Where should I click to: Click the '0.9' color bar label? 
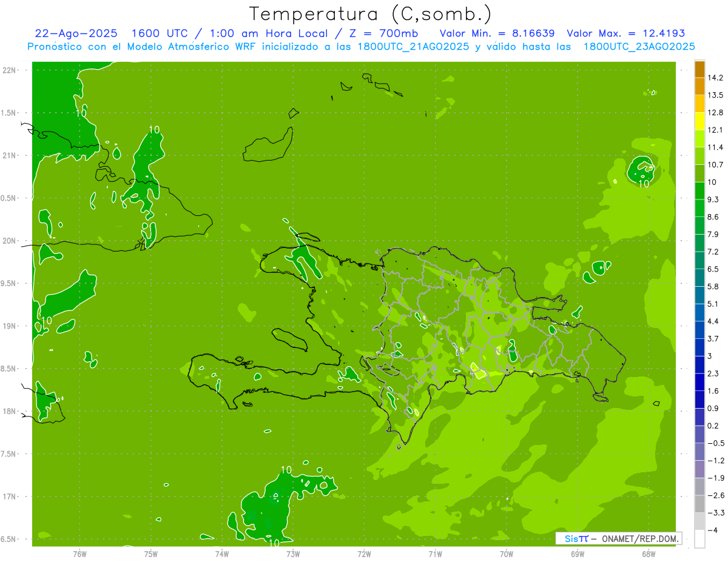coord(713,408)
